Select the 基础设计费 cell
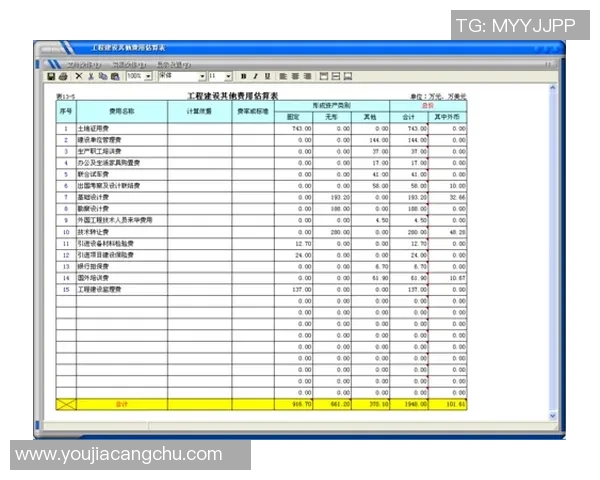Viewport: 600px width, 480px height. [x=122, y=198]
